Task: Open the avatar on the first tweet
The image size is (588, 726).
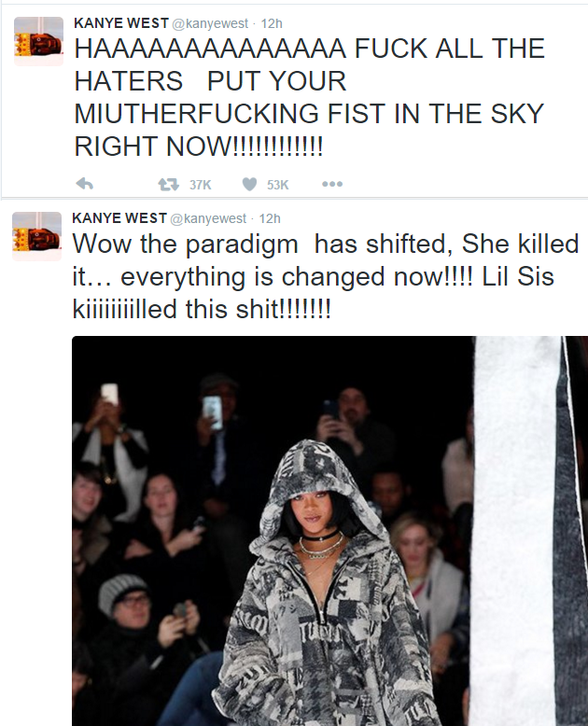Action: [39, 42]
